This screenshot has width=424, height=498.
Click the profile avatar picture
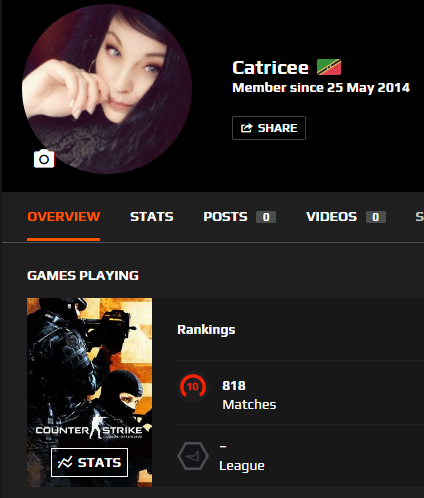click(x=107, y=89)
